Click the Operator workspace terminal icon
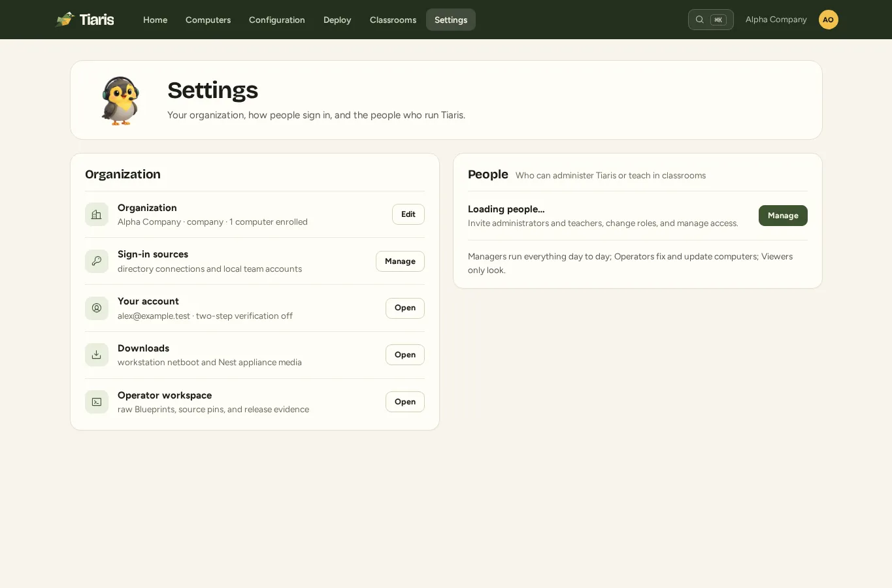The width and height of the screenshot is (892, 588). pos(97,402)
